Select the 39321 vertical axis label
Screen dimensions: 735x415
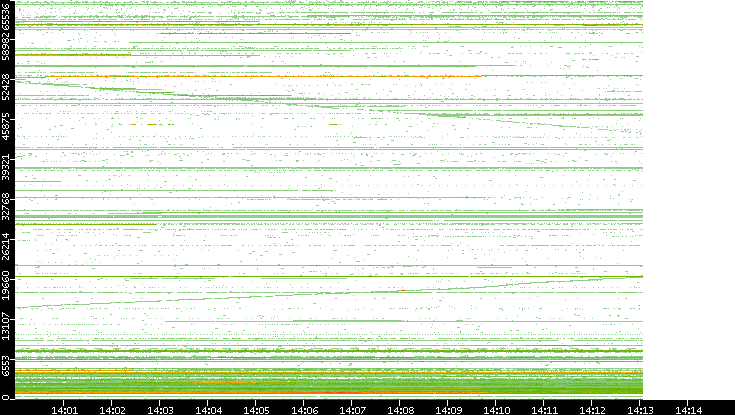(x=7, y=168)
